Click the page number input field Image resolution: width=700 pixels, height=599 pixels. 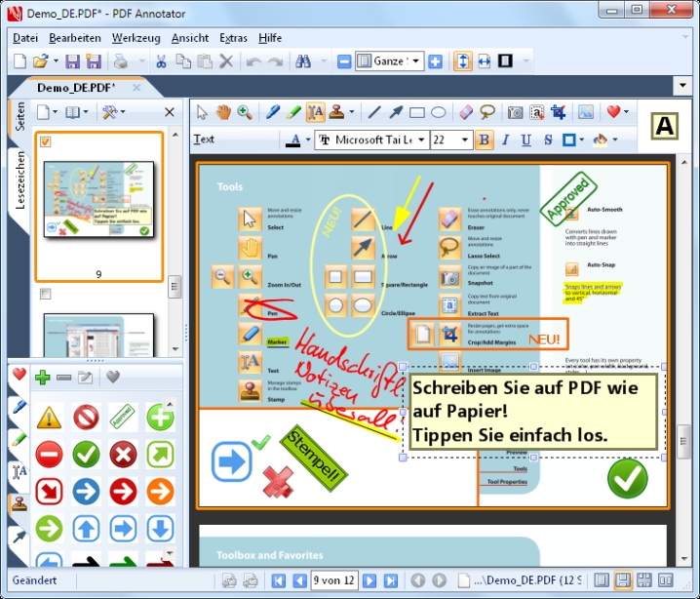tap(332, 581)
